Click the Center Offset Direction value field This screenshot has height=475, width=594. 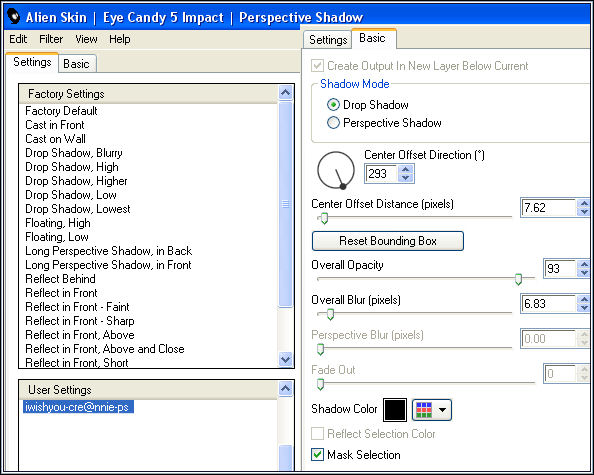pyautogui.click(x=382, y=174)
